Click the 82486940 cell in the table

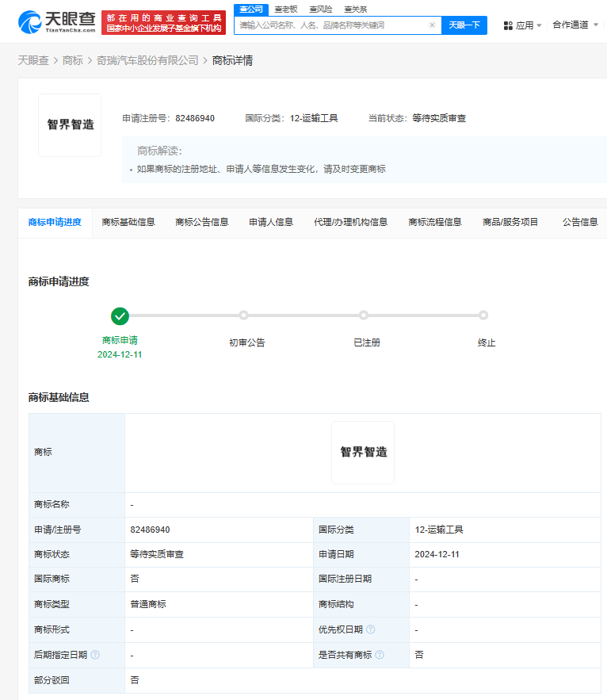[x=220, y=530]
